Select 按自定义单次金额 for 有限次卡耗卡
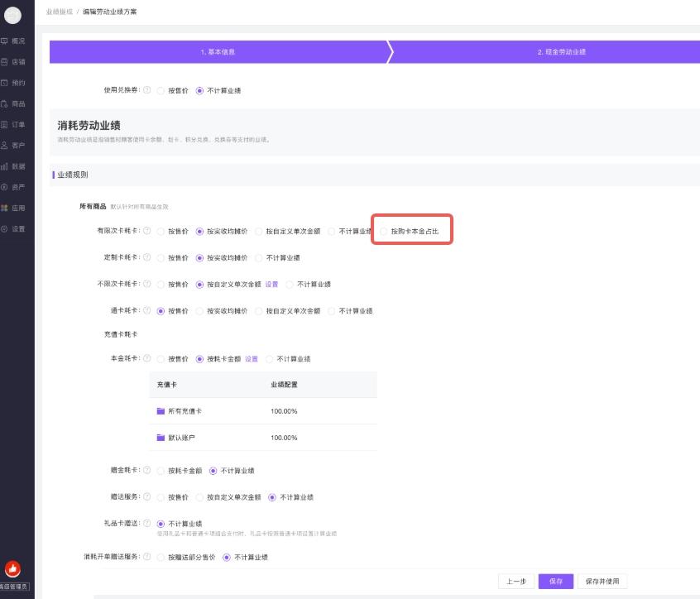 tap(258, 231)
